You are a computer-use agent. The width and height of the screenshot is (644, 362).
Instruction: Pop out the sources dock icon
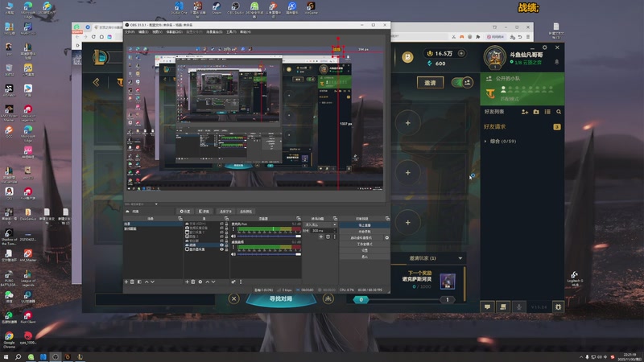coord(226,218)
